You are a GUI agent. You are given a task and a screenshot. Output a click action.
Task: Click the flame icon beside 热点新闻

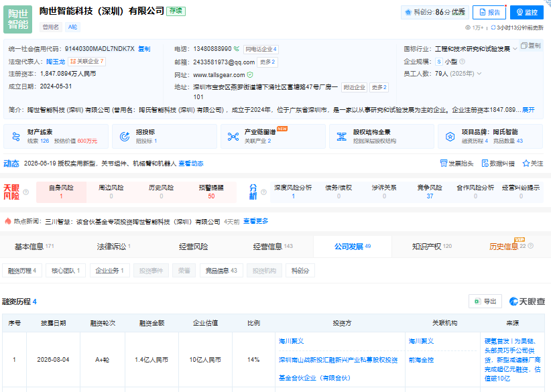pos(8,221)
